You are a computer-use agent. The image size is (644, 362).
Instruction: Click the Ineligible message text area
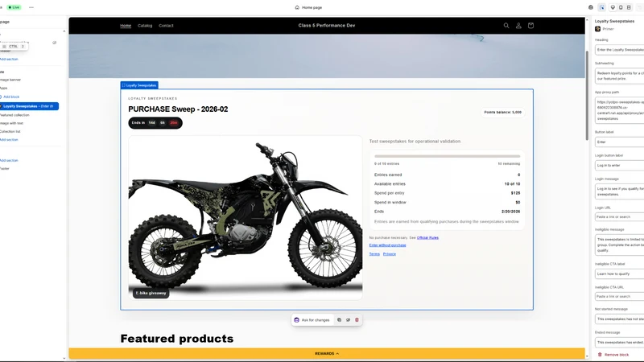[619, 245]
